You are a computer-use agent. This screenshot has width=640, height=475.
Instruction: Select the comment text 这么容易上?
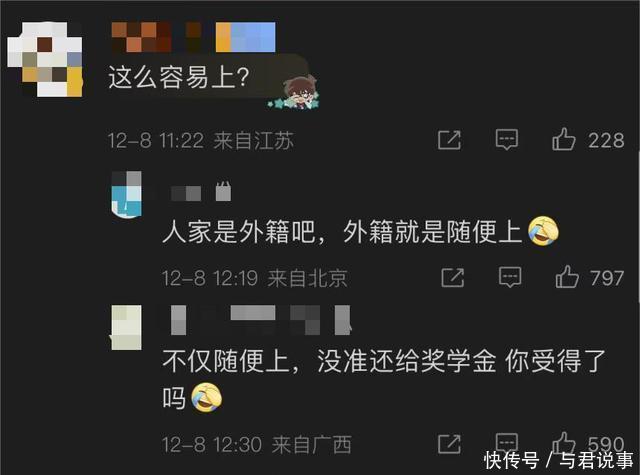[178, 77]
